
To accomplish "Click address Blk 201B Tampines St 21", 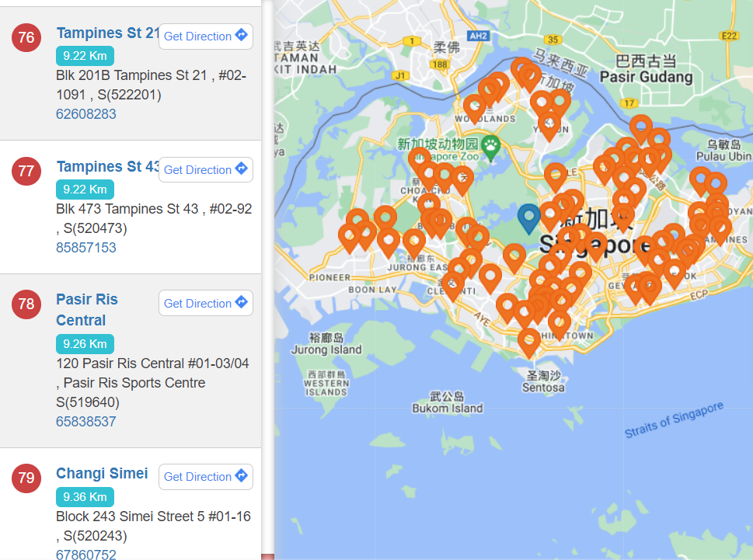I will 151,85.
